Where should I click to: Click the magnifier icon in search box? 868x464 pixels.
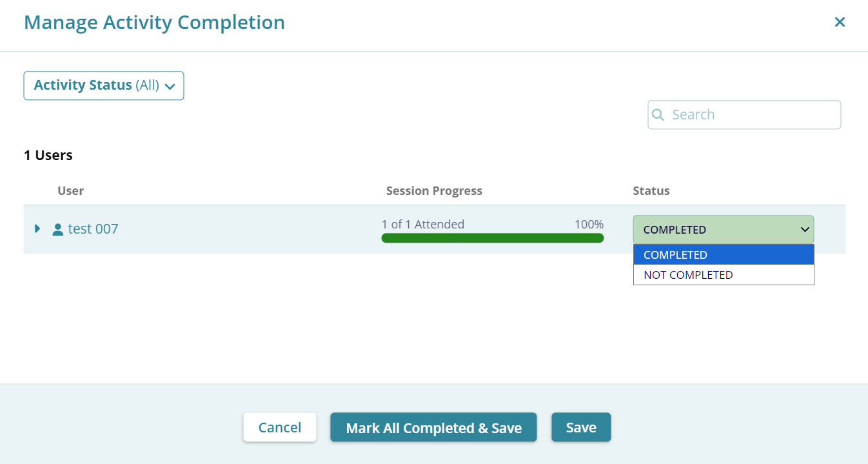point(658,115)
